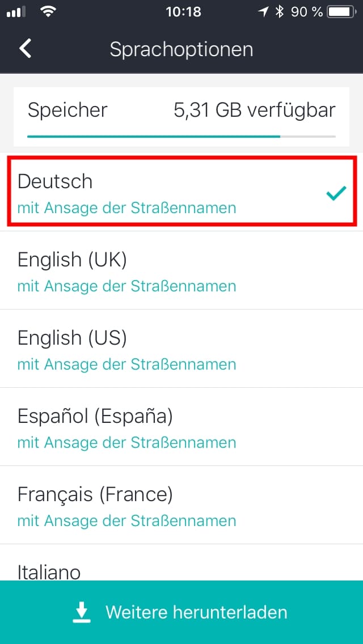Image resolution: width=363 pixels, height=644 pixels.
Task: Select the Deutsch language row
Action: pyautogui.click(x=181, y=192)
